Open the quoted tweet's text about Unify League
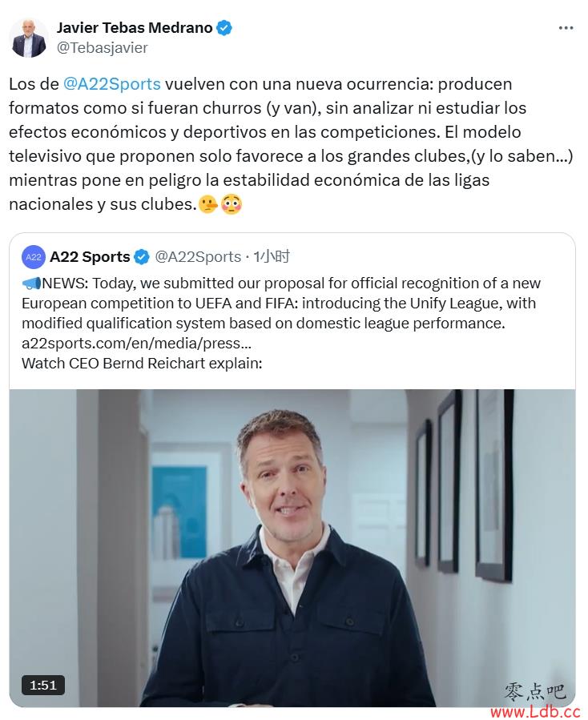Viewport: 588px width, 720px height. coord(281,303)
